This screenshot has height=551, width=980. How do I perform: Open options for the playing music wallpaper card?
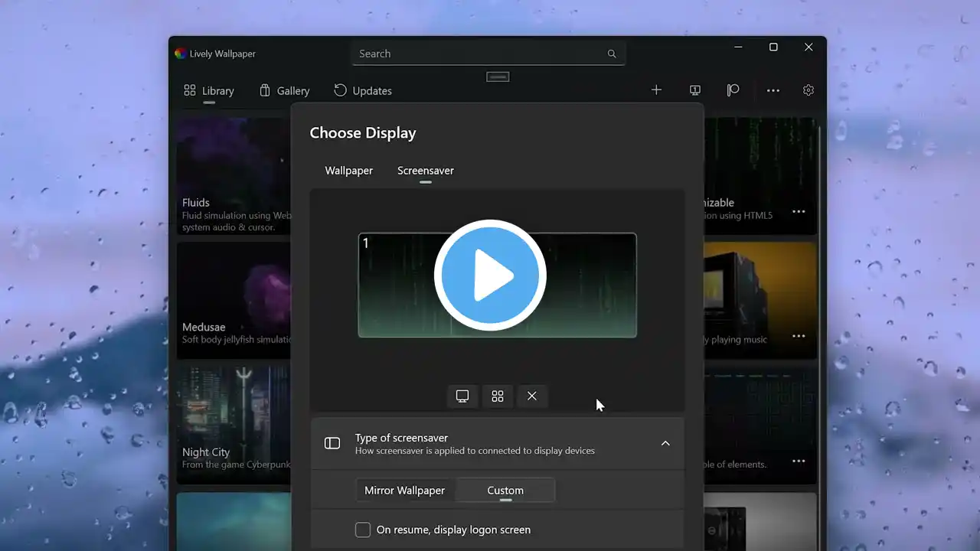tap(799, 336)
